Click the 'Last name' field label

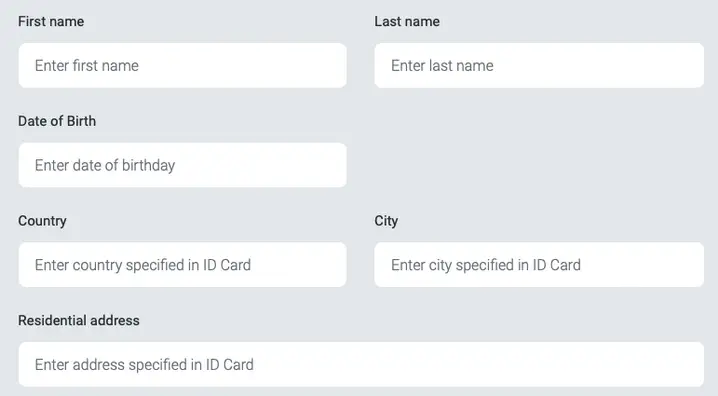tap(407, 22)
